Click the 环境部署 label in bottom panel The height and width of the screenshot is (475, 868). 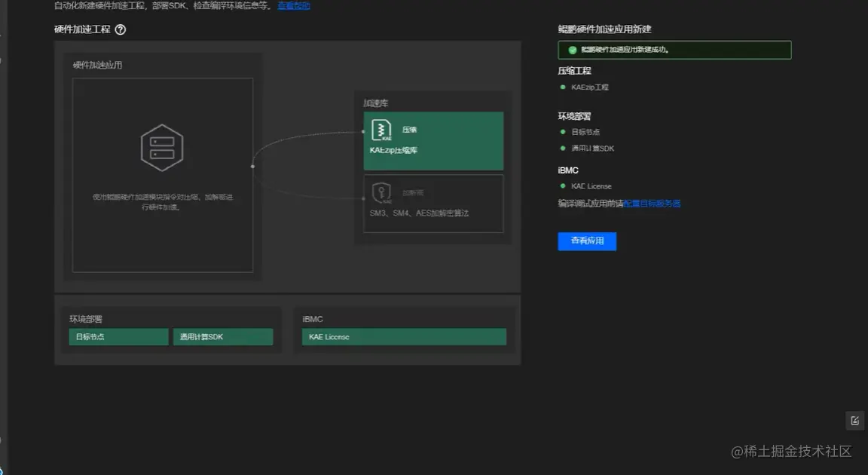[x=86, y=319]
